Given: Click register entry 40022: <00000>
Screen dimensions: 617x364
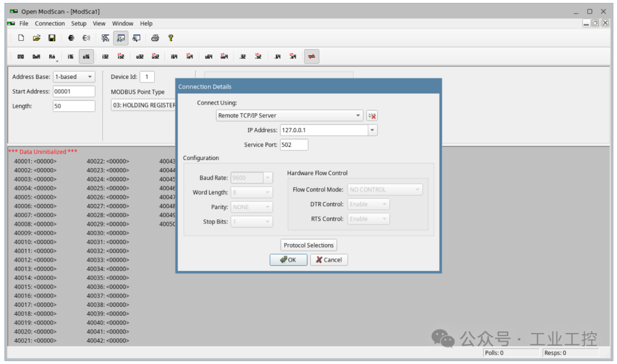Looking at the screenshot, I should click(108, 161).
